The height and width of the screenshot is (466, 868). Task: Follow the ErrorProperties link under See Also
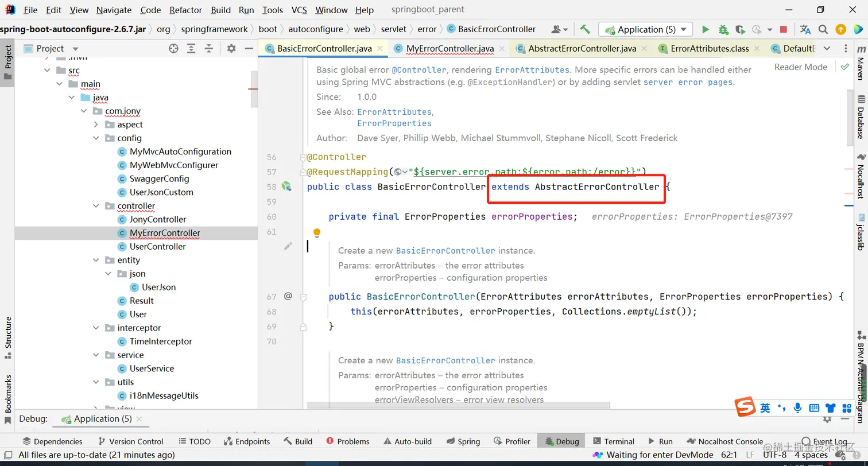click(x=394, y=123)
